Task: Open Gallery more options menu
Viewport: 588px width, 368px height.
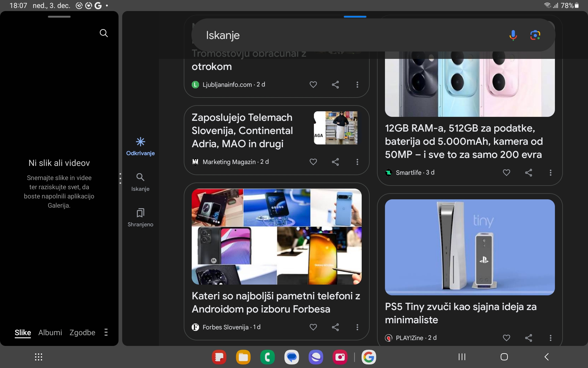Action: 106,332
